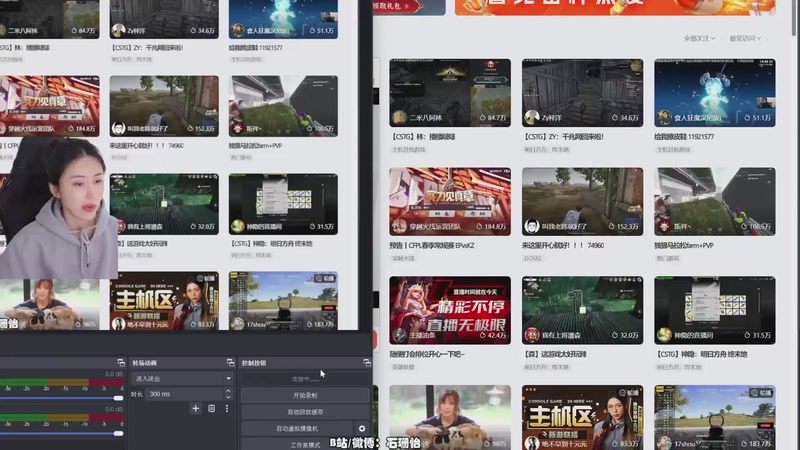Open 叫我老陈就好了 avatar in browser window

pos(532,226)
